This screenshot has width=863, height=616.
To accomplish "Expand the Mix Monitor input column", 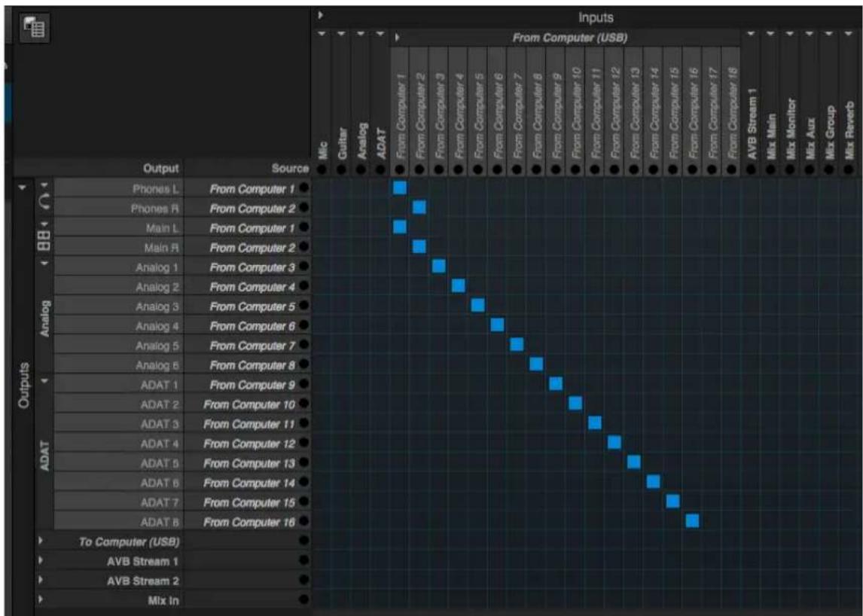I will pos(791,34).
